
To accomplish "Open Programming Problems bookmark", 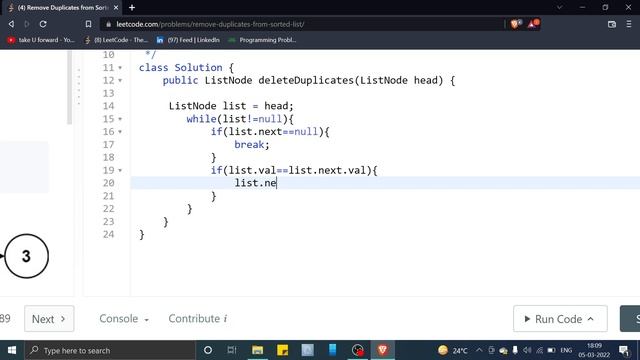I will [262, 40].
